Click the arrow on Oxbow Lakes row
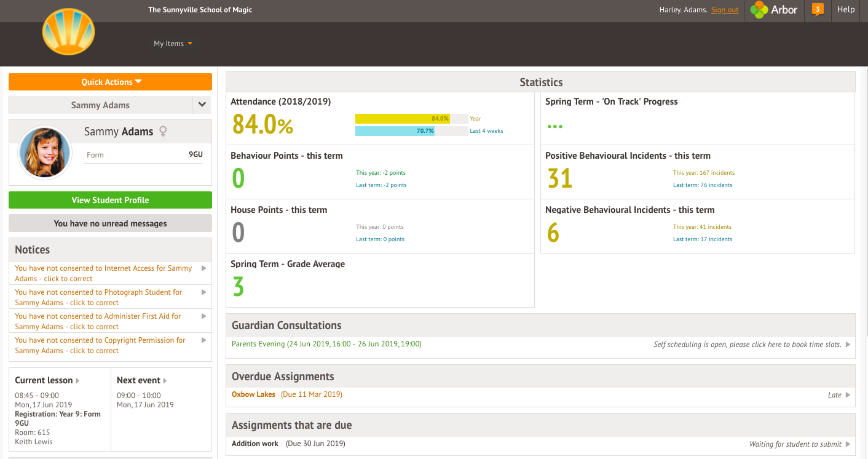This screenshot has height=459, width=868. click(848, 395)
